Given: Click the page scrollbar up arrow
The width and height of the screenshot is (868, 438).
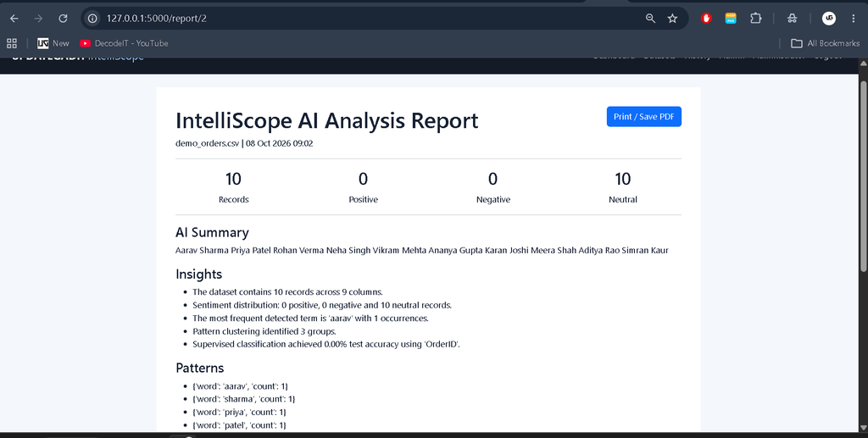Looking at the screenshot, I should tap(863, 64).
